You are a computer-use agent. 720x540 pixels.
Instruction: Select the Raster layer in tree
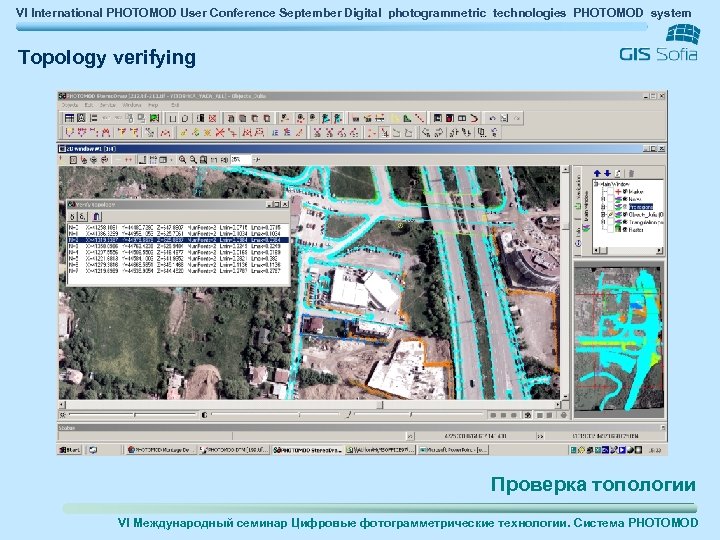[636, 229]
